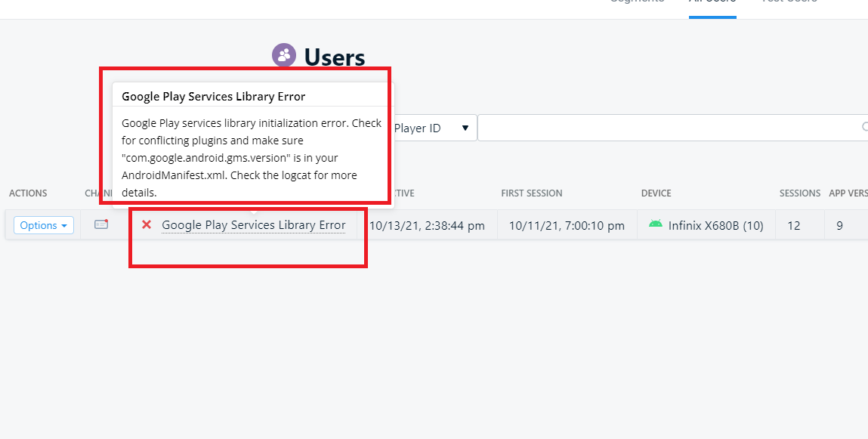Screen dimensions: 868x439
Task: Click the Android device icon
Action: click(x=656, y=224)
